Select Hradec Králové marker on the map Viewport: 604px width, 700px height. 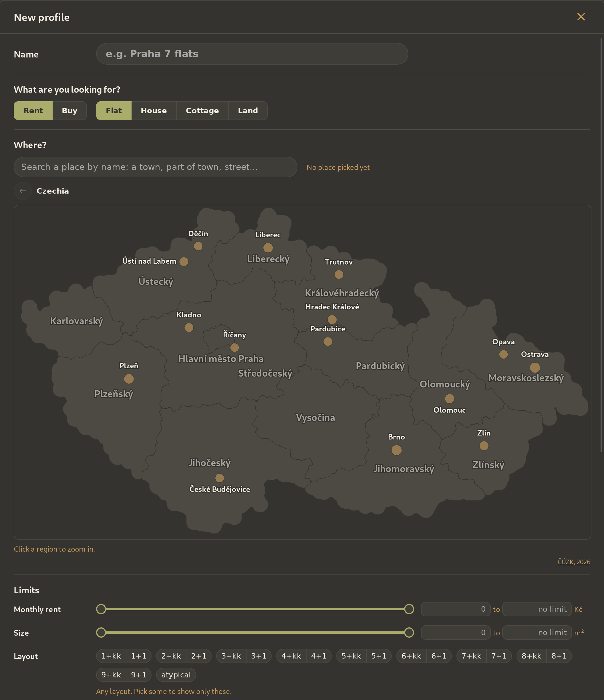(x=332, y=319)
